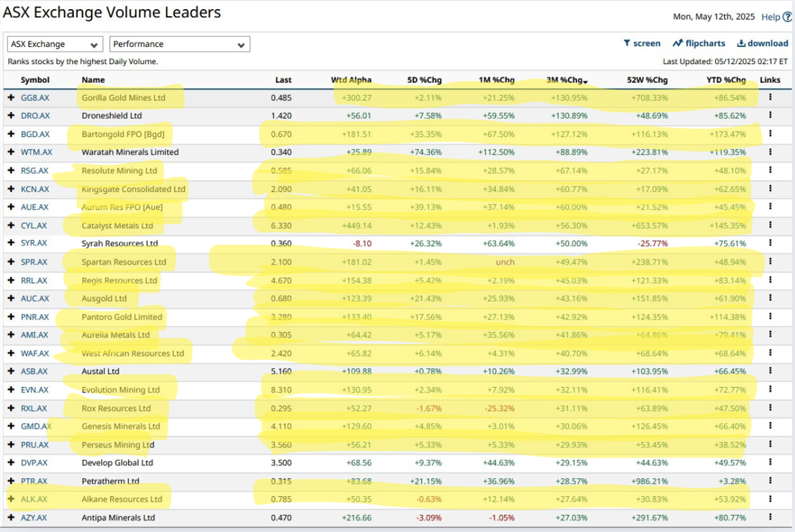Sort by YTD %Chg column header
This screenshot has height=532, width=795.
click(726, 80)
